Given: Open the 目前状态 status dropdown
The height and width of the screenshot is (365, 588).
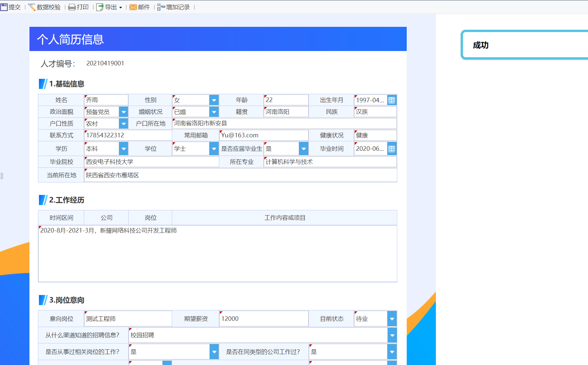Looking at the screenshot, I should [392, 318].
